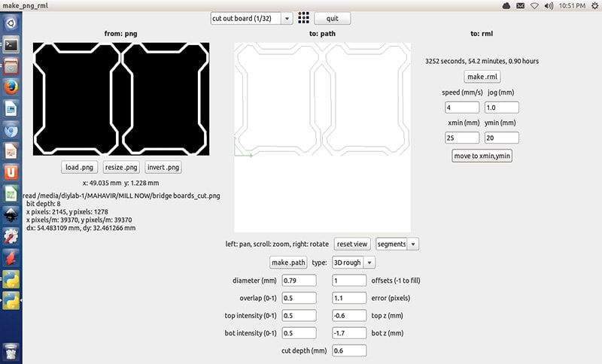Image resolution: width=602 pixels, height=364 pixels.
Task: Open the system gear session menu
Action: point(594,6)
